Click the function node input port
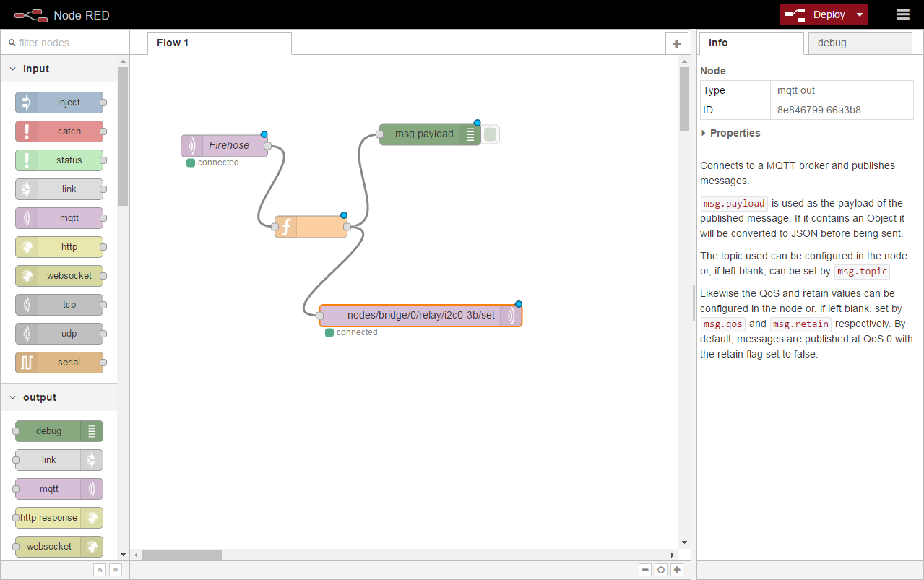This screenshot has height=580, width=924. coord(275,227)
